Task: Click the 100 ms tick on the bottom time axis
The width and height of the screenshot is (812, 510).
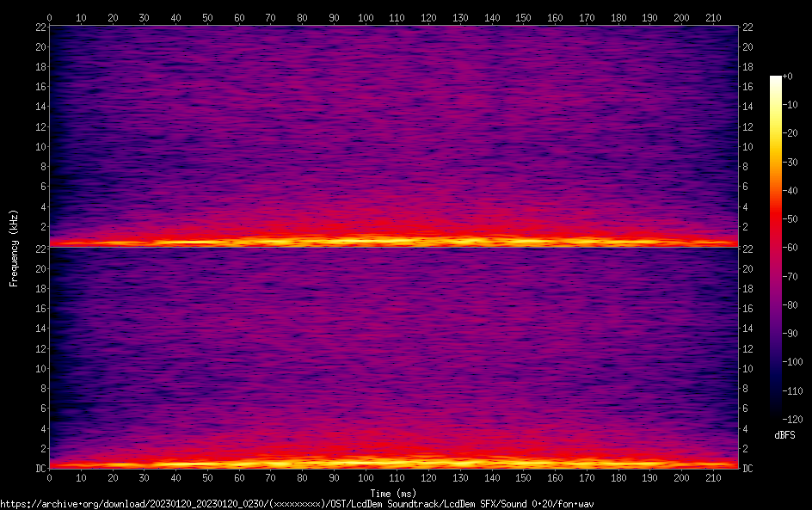Action: 366,477
